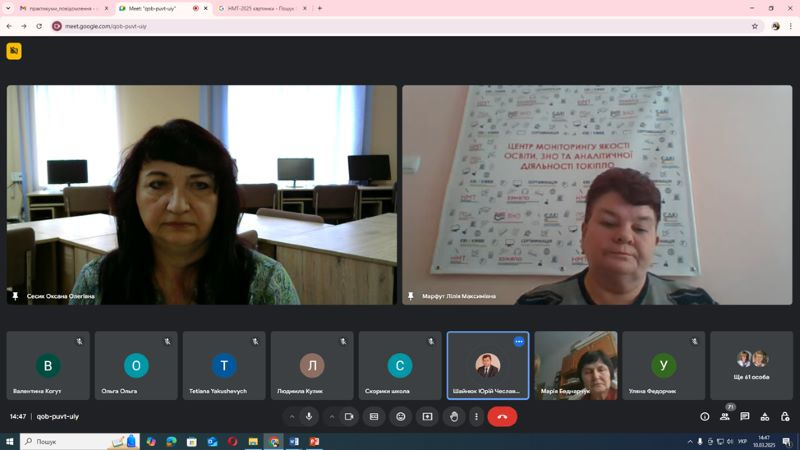Mute the microphone in the Meet toolbar
Screen dimensions: 800x450
pyautogui.click(x=309, y=416)
